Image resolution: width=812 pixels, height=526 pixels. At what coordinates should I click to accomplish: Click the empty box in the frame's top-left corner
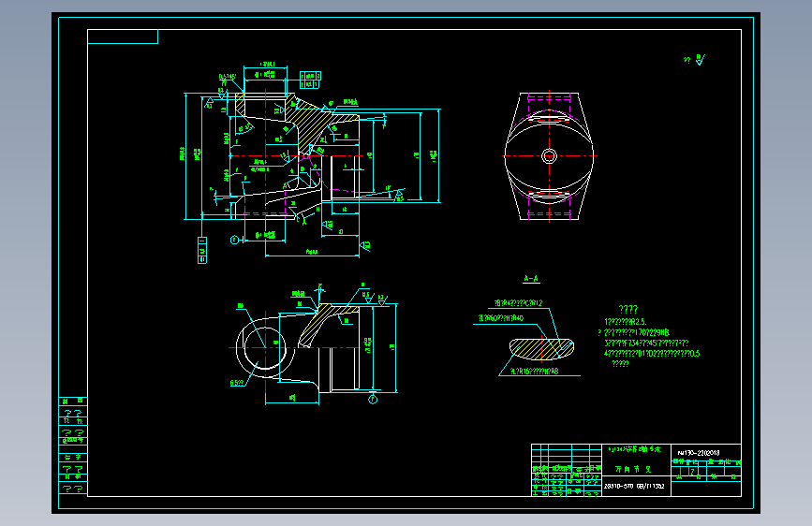click(123, 37)
